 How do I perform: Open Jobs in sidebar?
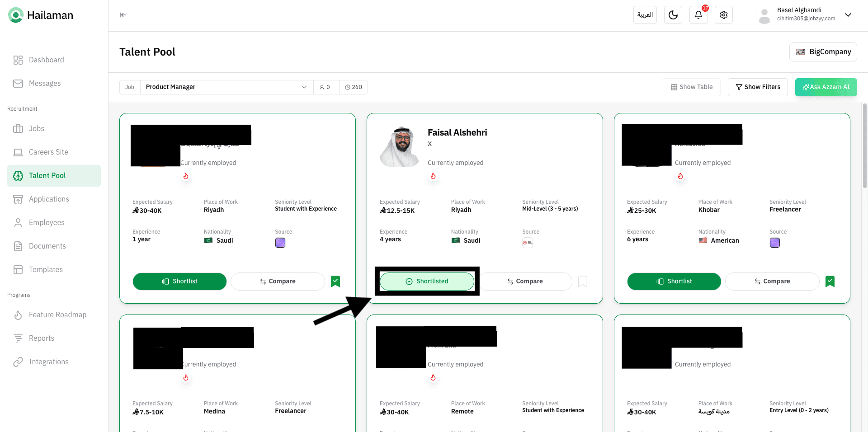54,129
